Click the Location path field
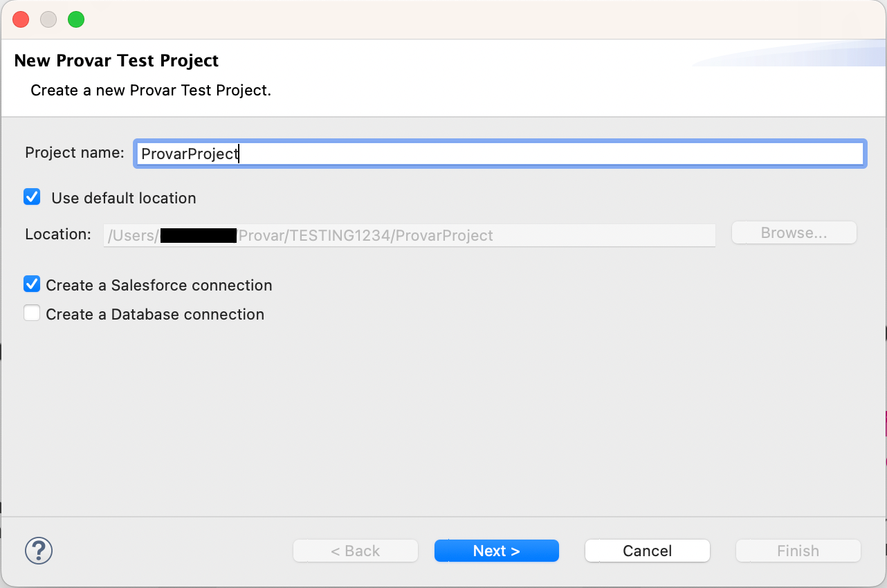887x588 pixels. (x=410, y=235)
